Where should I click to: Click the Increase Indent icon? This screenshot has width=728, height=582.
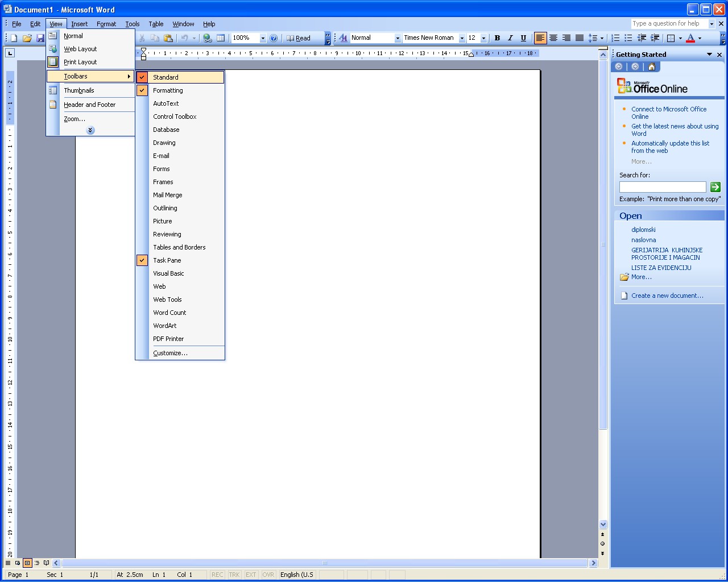[655, 38]
